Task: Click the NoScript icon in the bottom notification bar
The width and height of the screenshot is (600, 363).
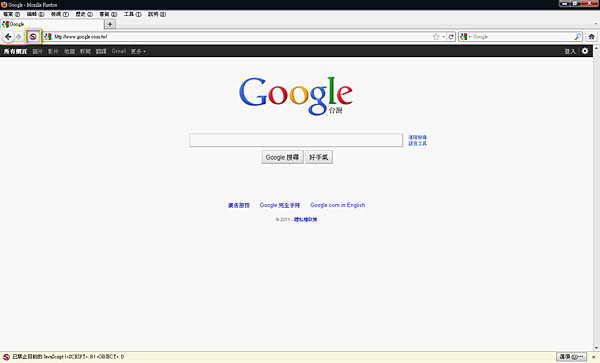Action: [6, 357]
